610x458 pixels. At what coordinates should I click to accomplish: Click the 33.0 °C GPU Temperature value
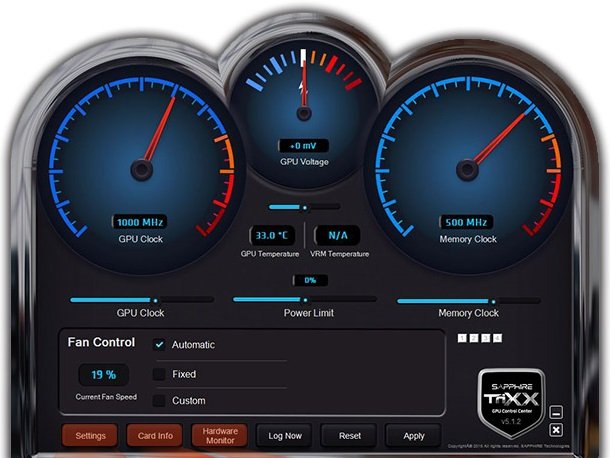[272, 235]
